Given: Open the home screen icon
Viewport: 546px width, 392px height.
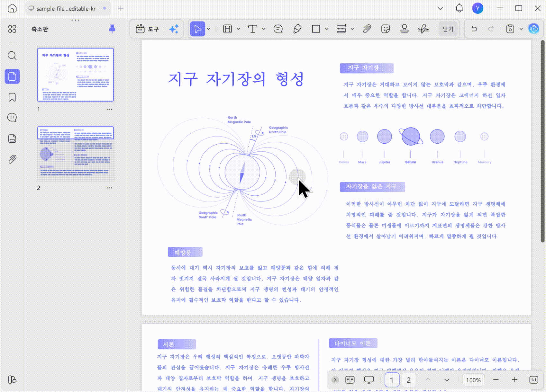Looking at the screenshot, I should pos(12,8).
